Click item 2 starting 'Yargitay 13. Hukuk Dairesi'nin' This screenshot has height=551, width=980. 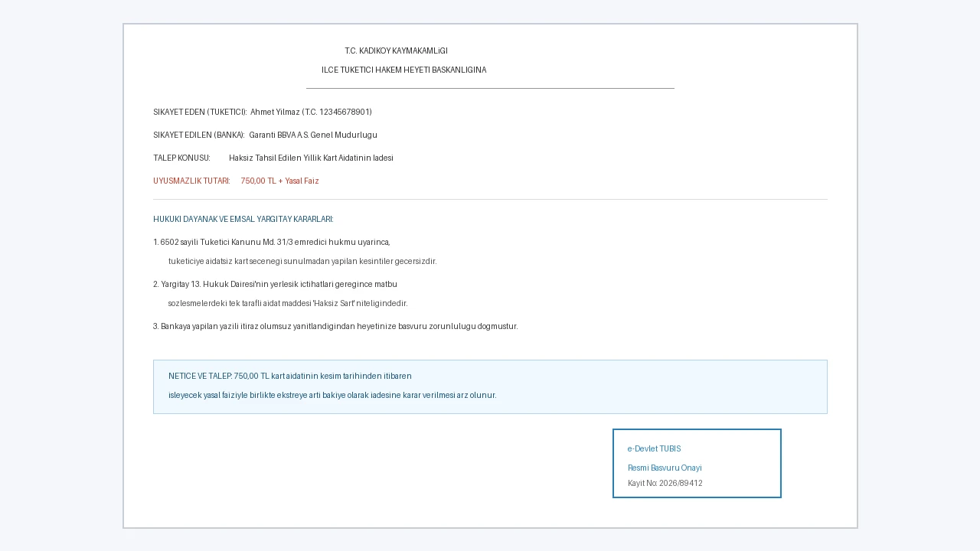(x=275, y=284)
